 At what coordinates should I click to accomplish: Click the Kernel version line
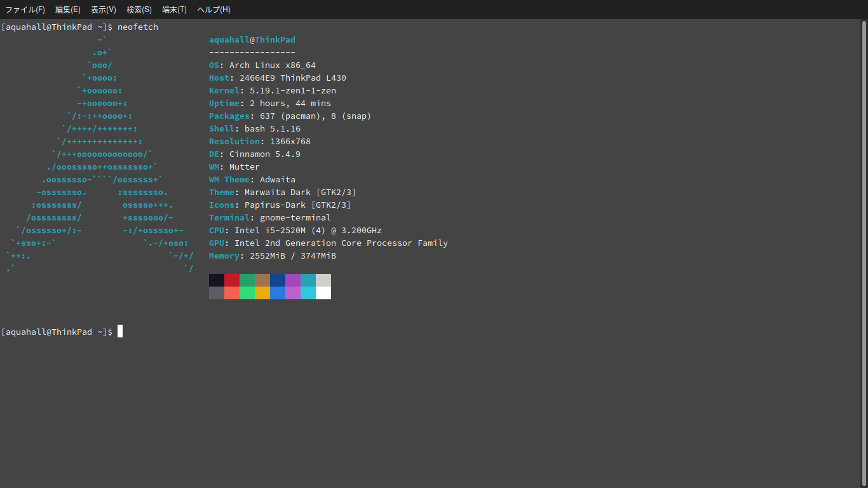273,91
